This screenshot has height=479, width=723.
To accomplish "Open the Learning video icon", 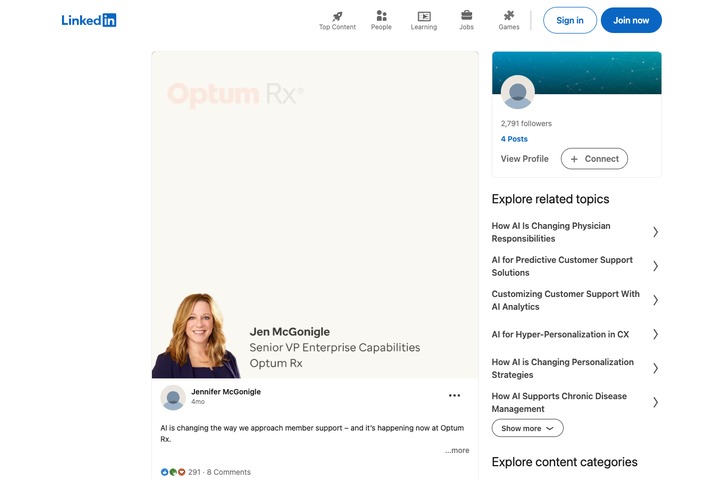I will tap(424, 16).
